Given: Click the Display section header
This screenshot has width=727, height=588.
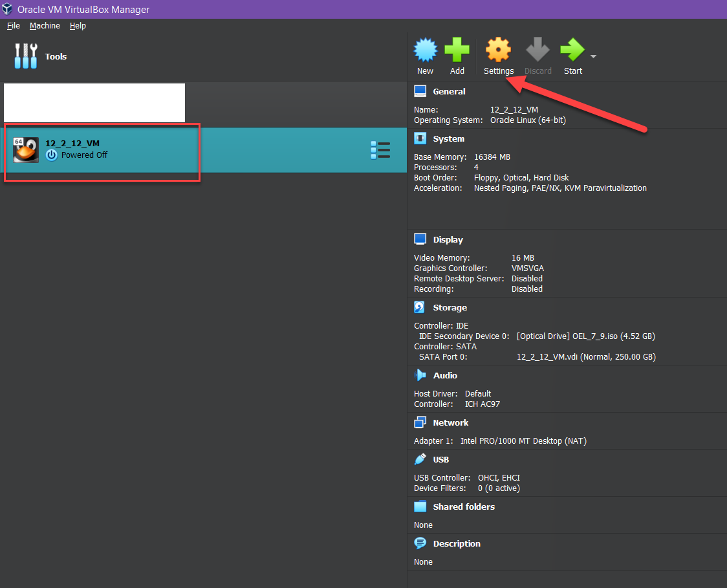Looking at the screenshot, I should click(x=448, y=240).
